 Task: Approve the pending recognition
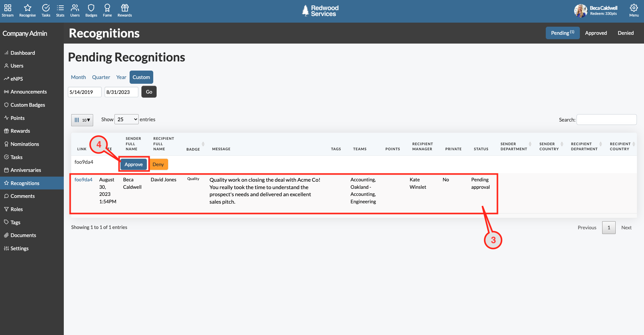tap(133, 164)
